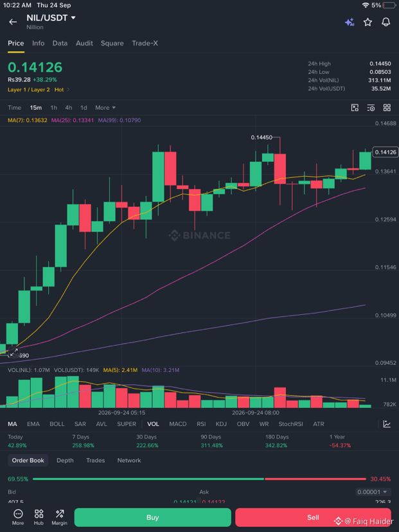Tap the back arrow icon

(13, 22)
